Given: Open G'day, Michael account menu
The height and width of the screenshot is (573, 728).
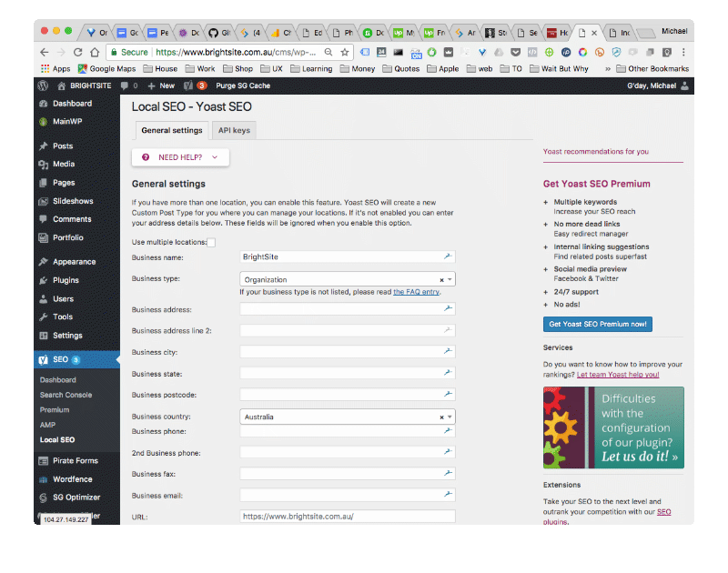Looking at the screenshot, I should (658, 85).
